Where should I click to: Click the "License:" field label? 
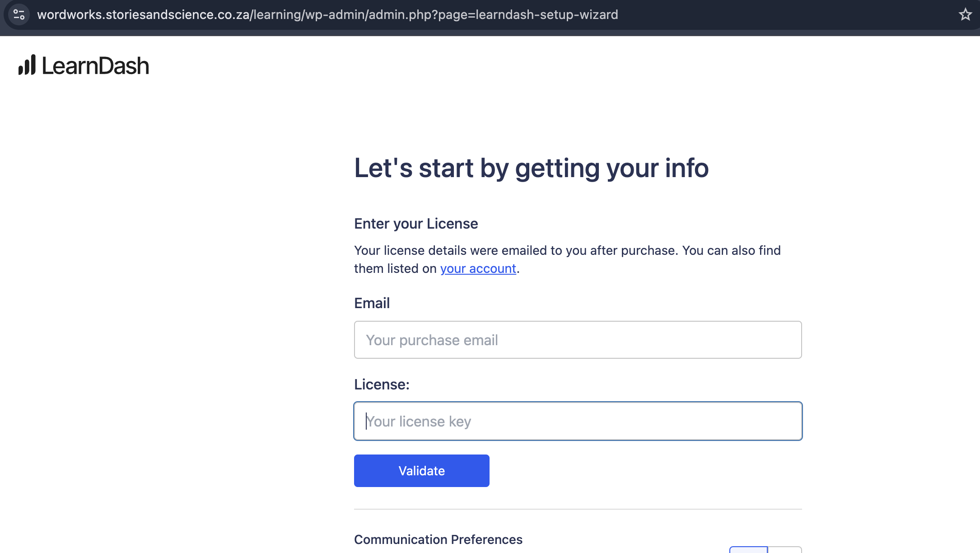[382, 384]
